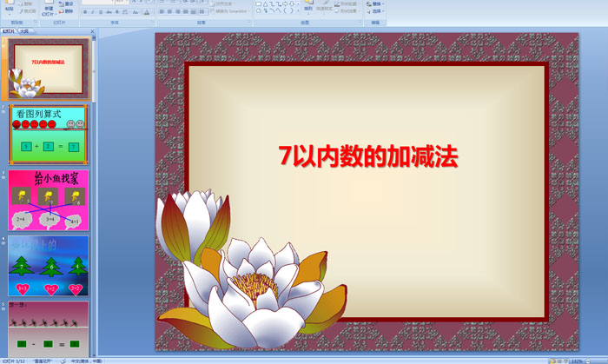Click the font color icon
The width and height of the screenshot is (608, 364).
coord(147,12)
